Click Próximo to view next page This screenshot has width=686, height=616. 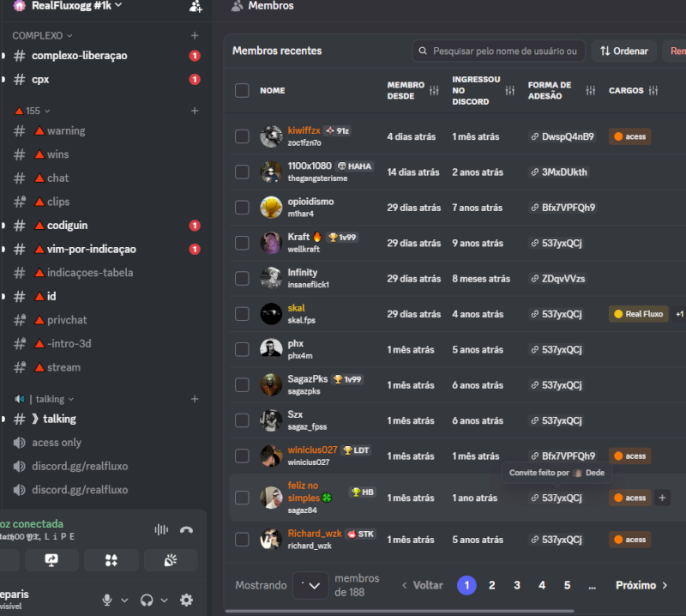point(641,585)
